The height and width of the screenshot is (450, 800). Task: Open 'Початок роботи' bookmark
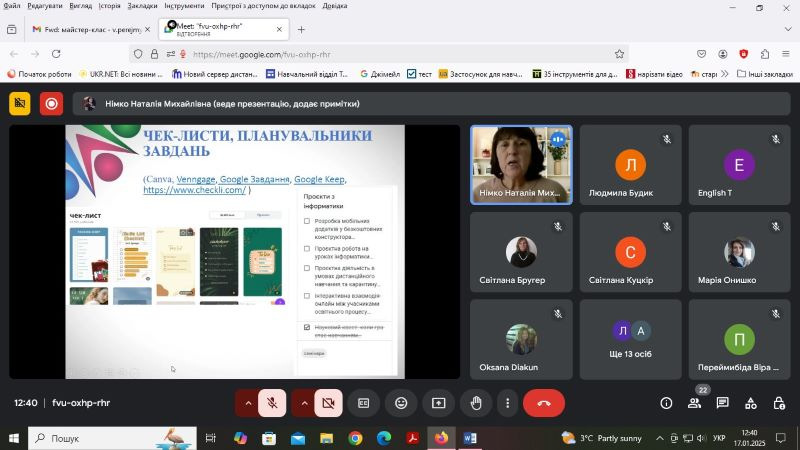39,74
